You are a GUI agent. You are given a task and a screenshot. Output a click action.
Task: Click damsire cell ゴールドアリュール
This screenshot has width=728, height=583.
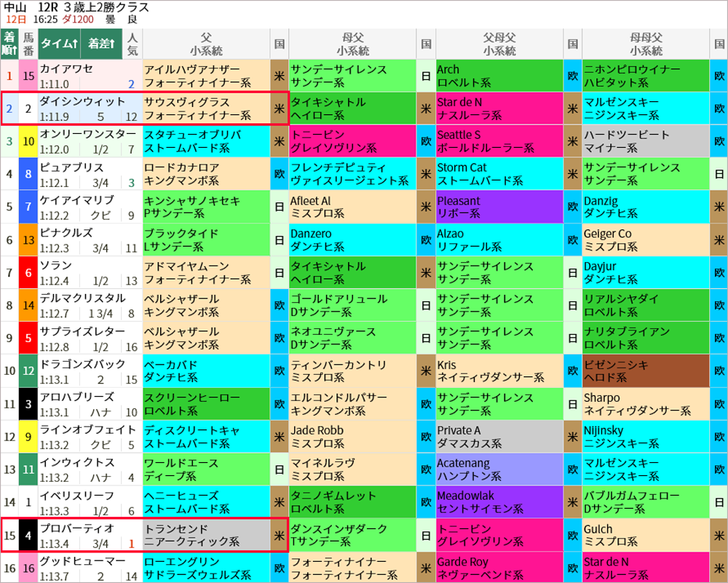pyautogui.click(x=352, y=306)
